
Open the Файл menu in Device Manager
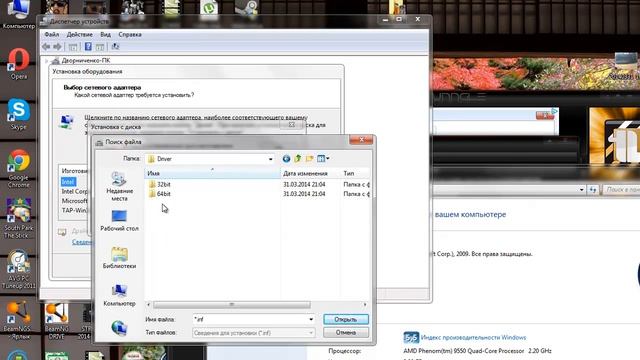52,35
